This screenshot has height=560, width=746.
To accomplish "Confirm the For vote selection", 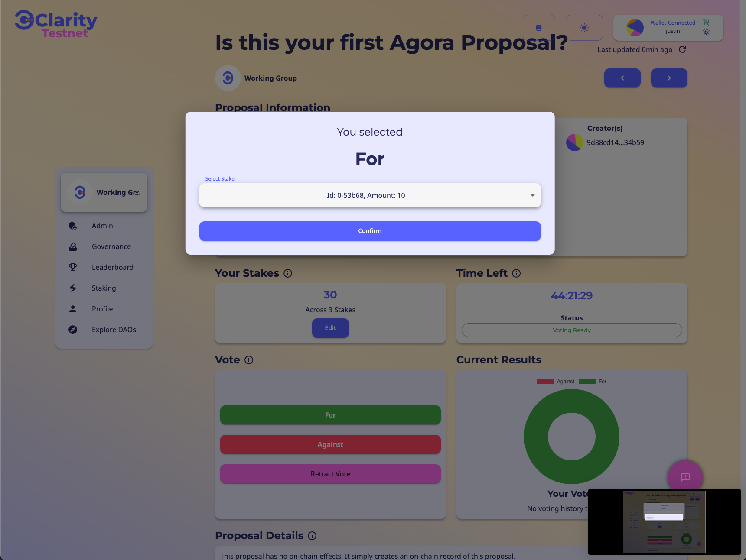I will 370,231.
